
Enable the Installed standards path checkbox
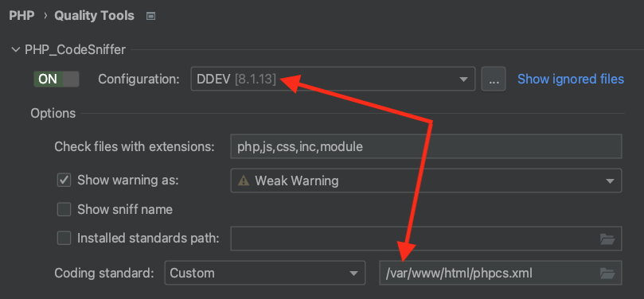(64, 239)
